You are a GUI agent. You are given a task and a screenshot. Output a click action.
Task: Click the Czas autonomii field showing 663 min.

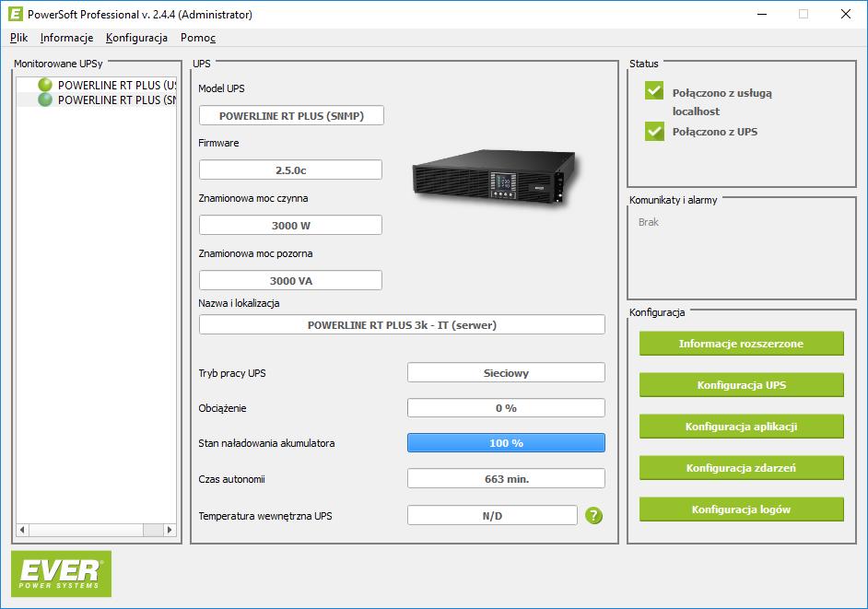coord(506,479)
